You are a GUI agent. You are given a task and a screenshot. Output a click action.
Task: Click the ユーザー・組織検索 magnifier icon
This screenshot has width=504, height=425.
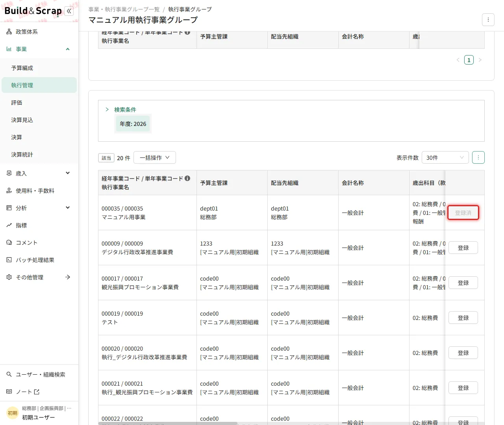pyautogui.click(x=9, y=375)
